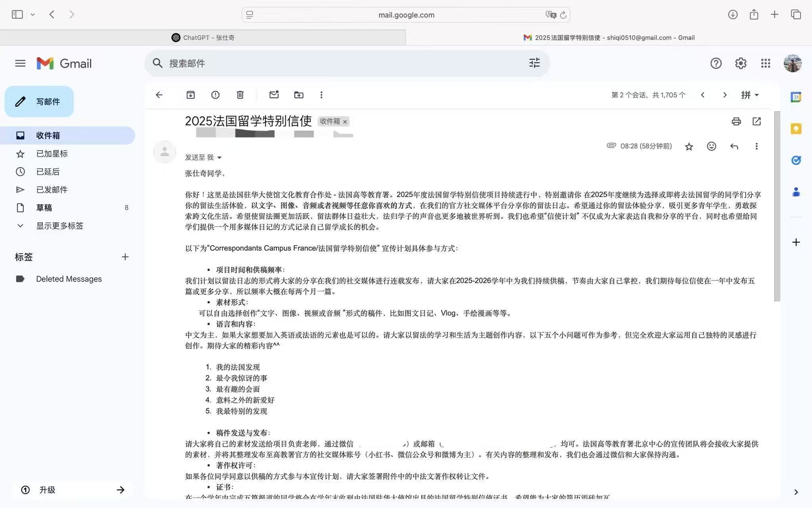Open the 收件箱 inbox folder
The width and height of the screenshot is (812, 508).
68,135
